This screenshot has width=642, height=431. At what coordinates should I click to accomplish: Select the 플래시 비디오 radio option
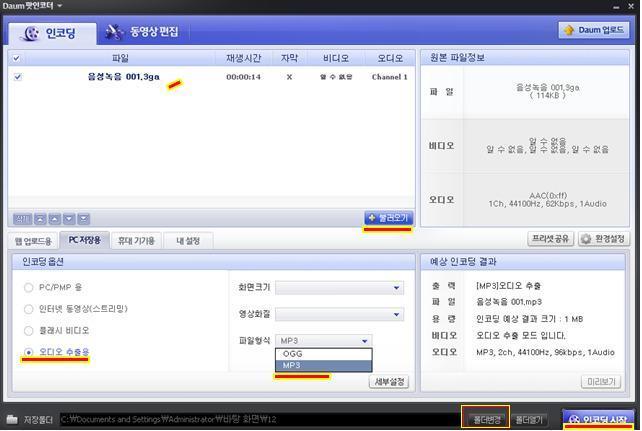29,330
